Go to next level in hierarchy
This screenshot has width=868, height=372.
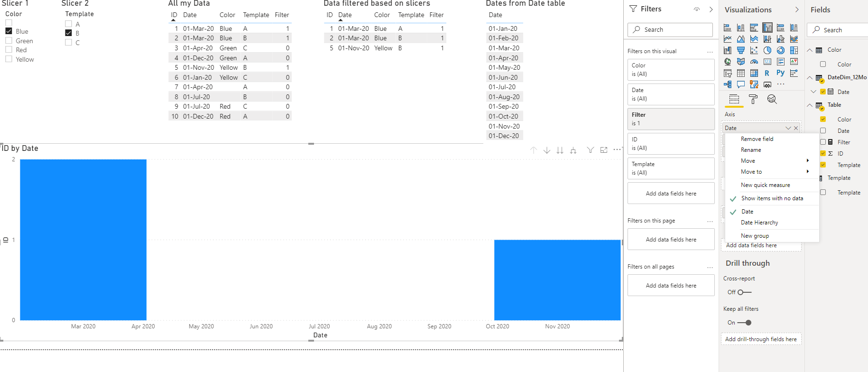pyautogui.click(x=560, y=150)
